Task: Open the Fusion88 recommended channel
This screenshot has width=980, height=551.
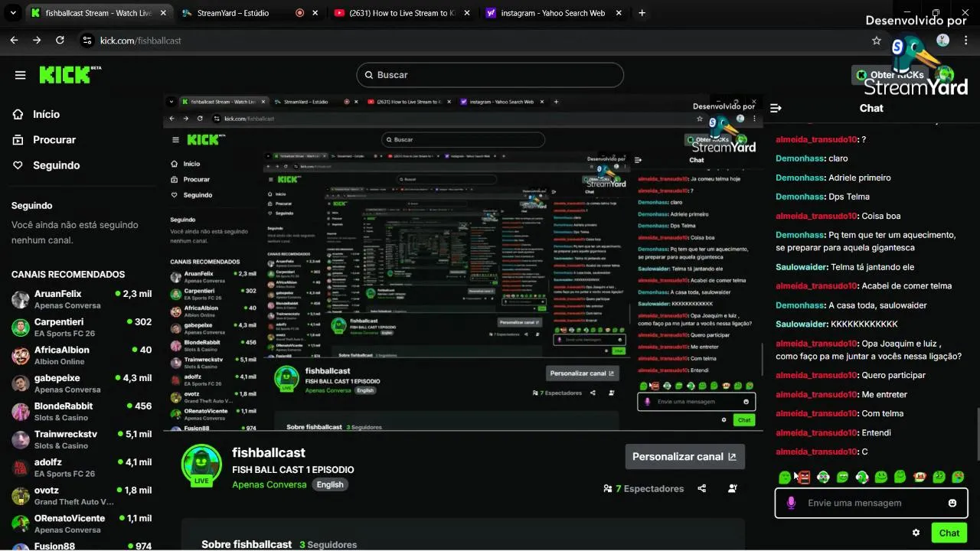Action: 82,546
